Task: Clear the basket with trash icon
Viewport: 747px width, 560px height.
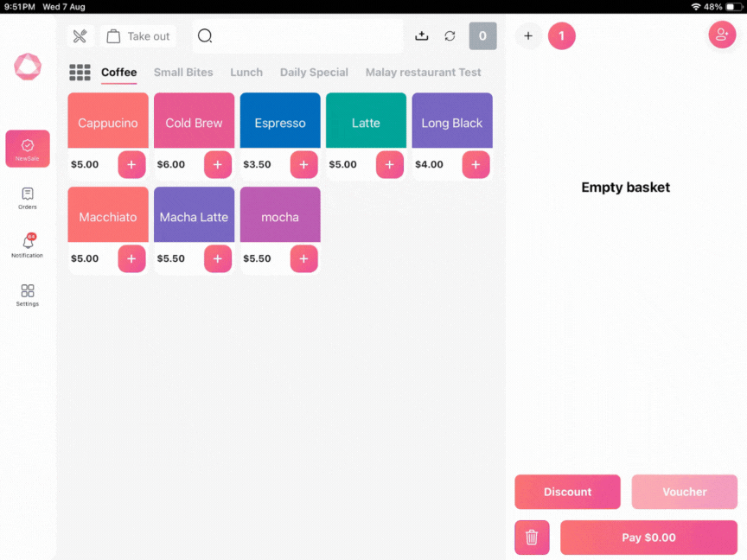Action: click(532, 538)
